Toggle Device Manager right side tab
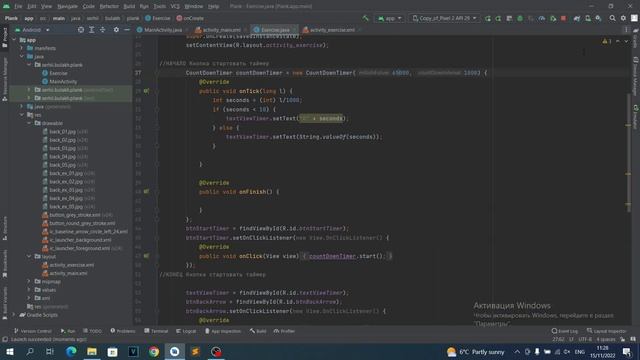This screenshot has width=640, height=360. (x=636, y=76)
